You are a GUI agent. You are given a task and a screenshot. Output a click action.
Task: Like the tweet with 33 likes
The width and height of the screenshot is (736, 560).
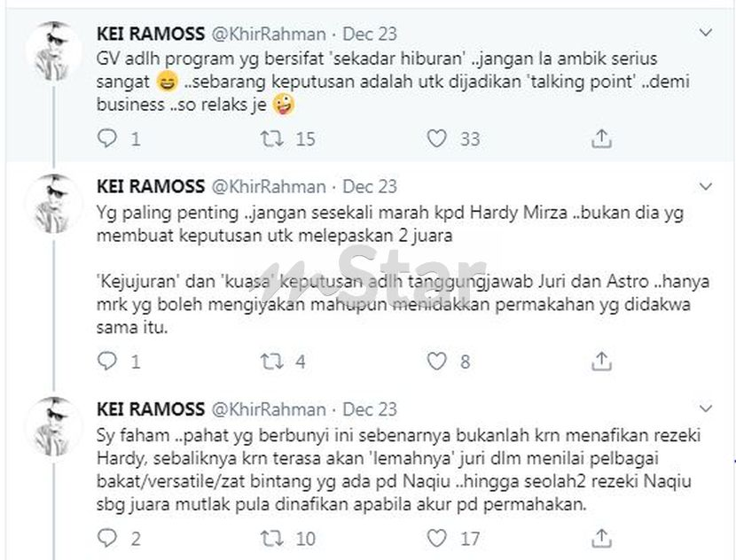pyautogui.click(x=436, y=138)
